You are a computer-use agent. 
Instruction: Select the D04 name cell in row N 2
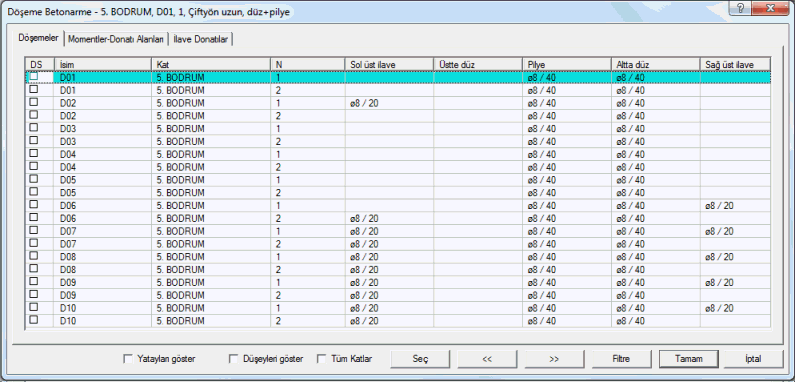pos(102,167)
